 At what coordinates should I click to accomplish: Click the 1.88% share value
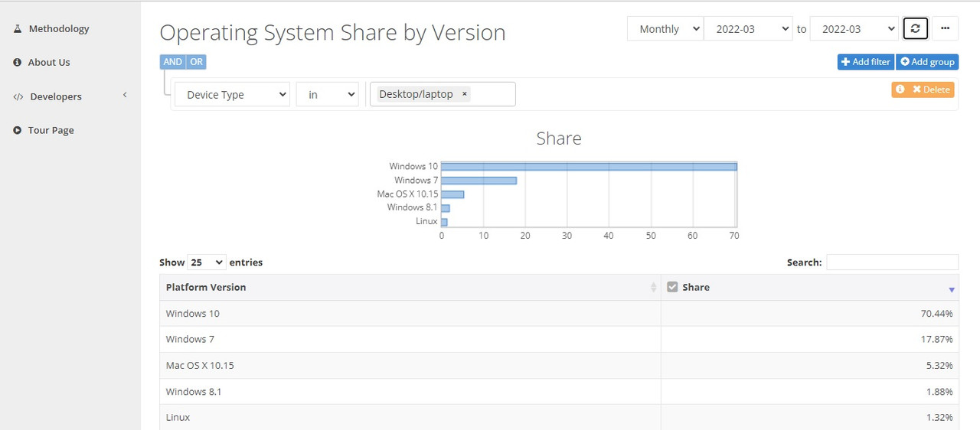[939, 391]
